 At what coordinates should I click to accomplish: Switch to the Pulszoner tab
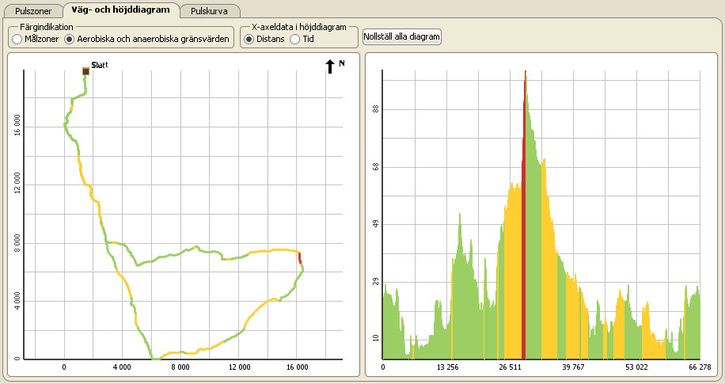pos(33,11)
